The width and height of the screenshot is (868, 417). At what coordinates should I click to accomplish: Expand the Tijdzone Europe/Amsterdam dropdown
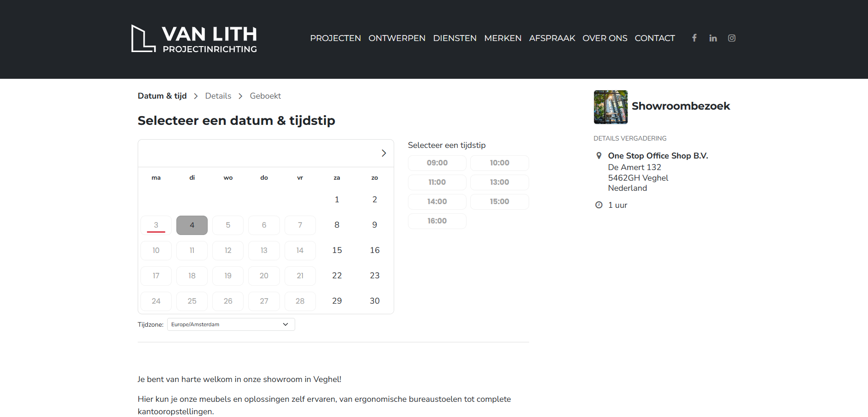(231, 324)
